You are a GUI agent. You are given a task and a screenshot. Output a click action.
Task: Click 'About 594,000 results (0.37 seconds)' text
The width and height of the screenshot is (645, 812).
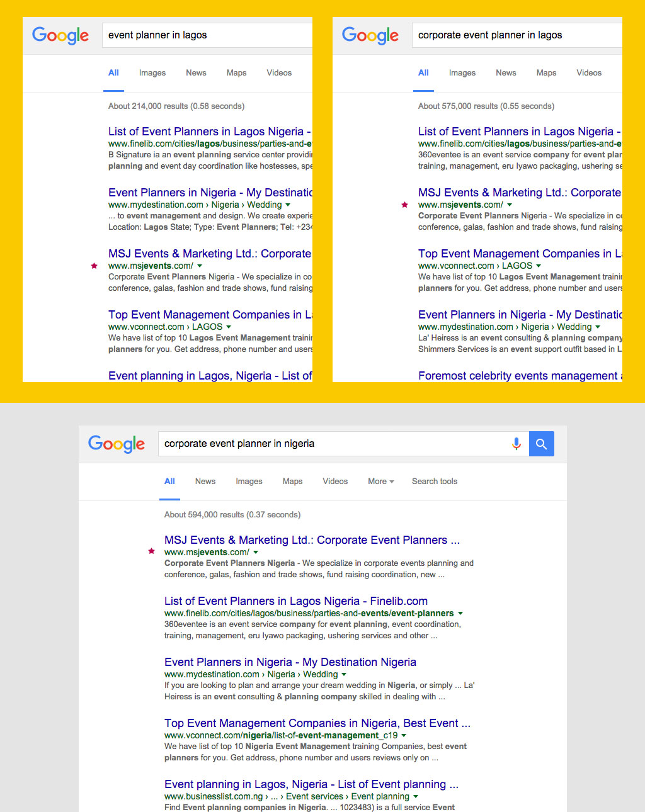click(x=232, y=515)
